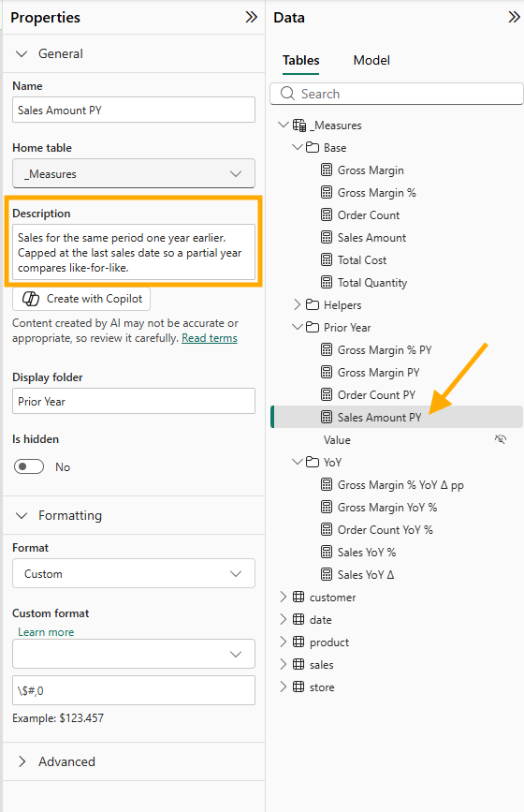This screenshot has width=524, height=812.
Task: Click the Search box in Data pane
Action: (397, 94)
